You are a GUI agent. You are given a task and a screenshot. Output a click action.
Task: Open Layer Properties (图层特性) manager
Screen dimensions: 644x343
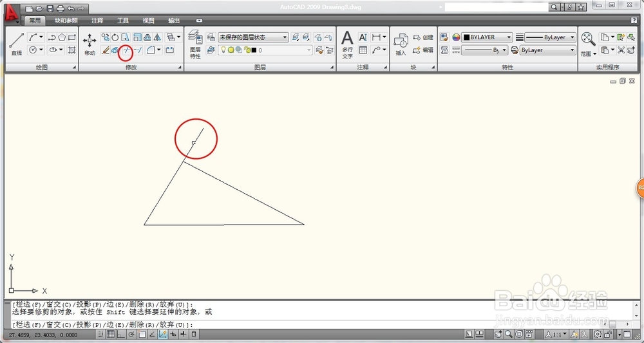click(x=196, y=44)
